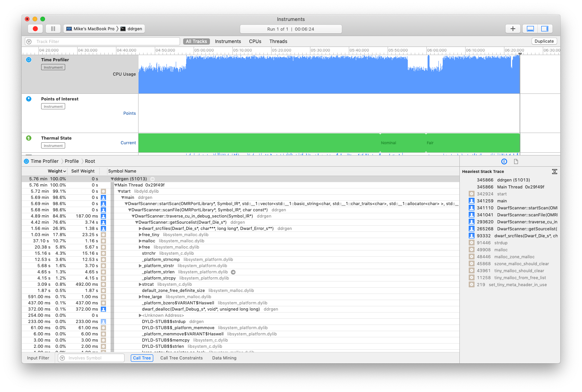Open the Data Mining tab

[224, 358]
